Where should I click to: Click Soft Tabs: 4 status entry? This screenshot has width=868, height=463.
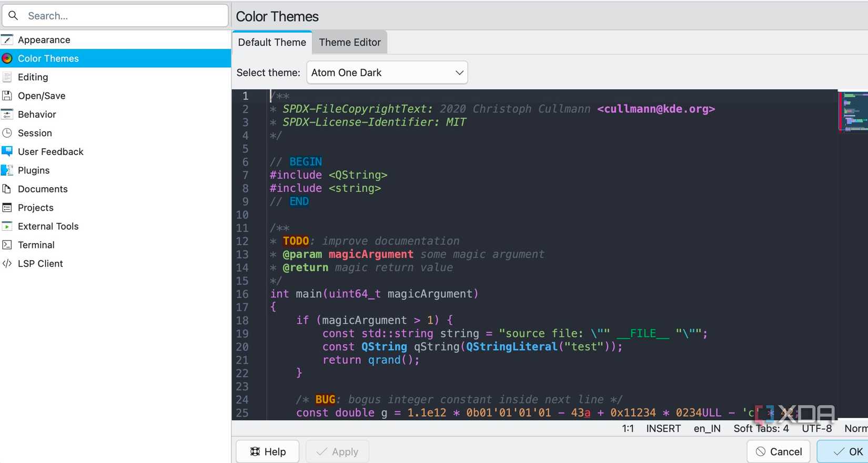761,428
